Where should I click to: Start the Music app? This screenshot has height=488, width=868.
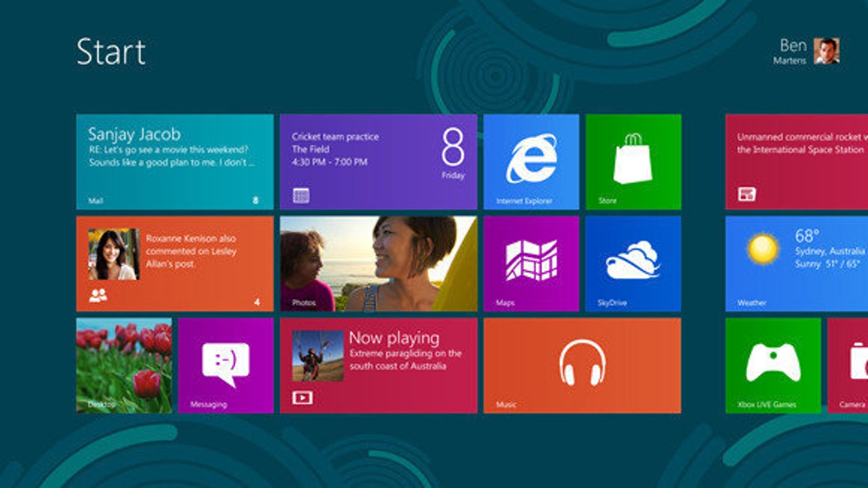[580, 365]
